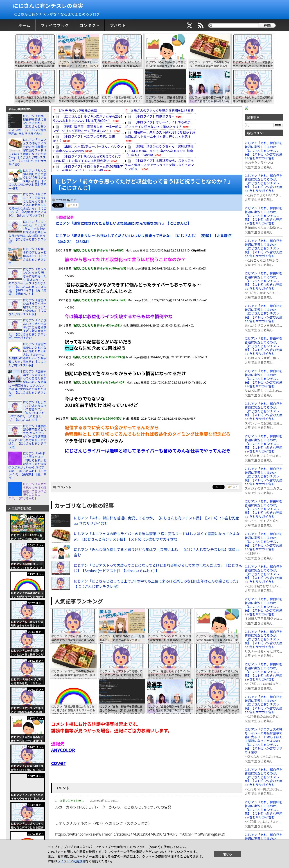This screenshot has width=289, height=868.
Task: Dismiss the cookie banner with 閉じる
Action: tap(227, 854)
